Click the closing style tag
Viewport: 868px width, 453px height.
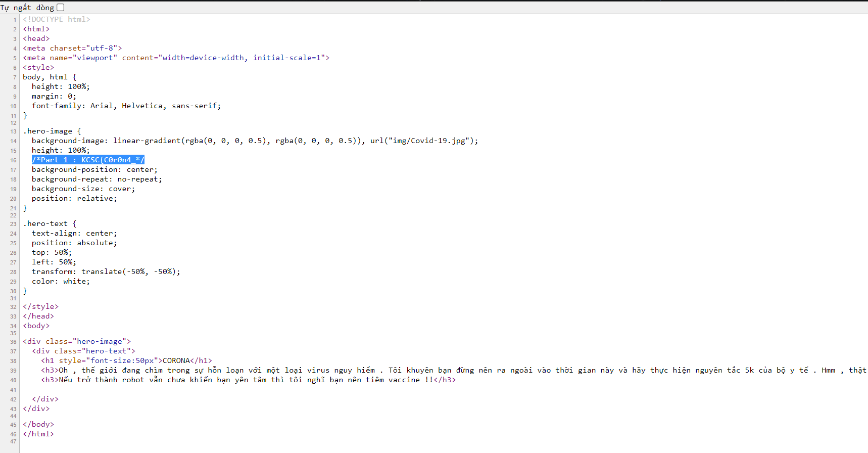pos(40,306)
